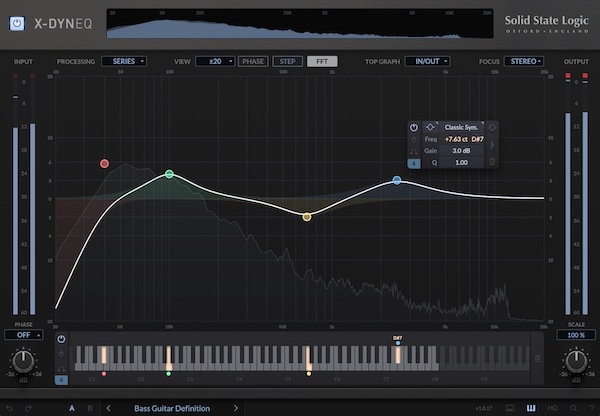
Task: Open the FOCUS Stereo dropdown
Action: (x=525, y=61)
